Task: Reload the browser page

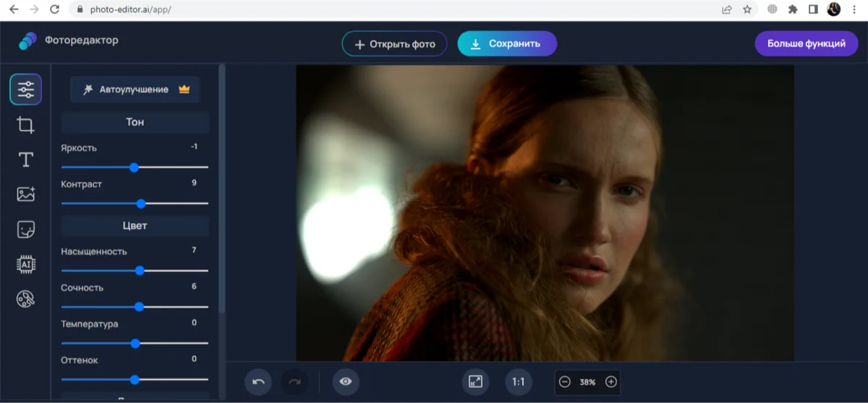Action: (55, 9)
